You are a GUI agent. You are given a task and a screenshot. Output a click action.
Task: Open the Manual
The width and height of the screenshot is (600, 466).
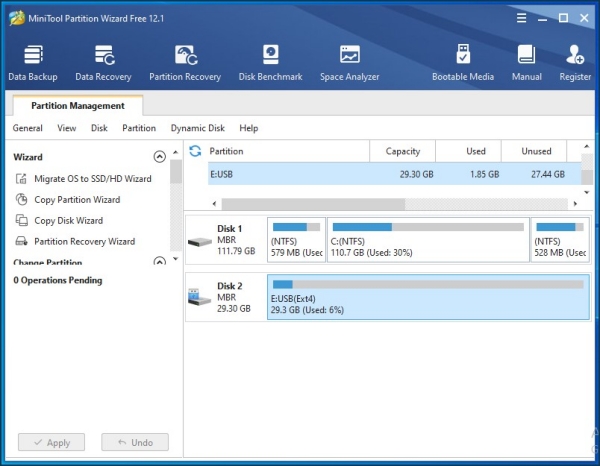point(527,63)
